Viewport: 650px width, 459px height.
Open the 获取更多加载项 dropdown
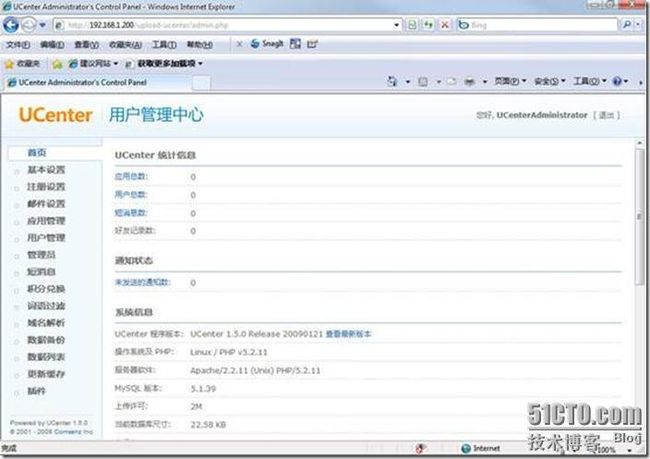click(164, 64)
